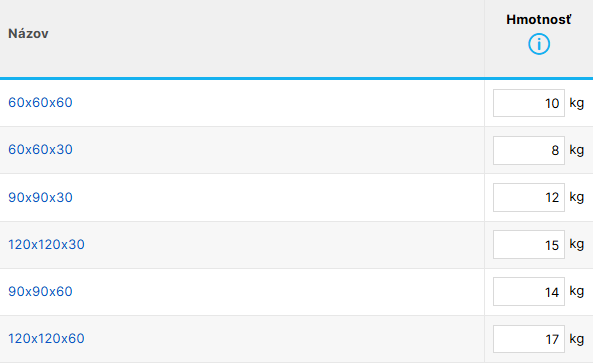Click the kg label in 120x120x60 row
Image resolution: width=593 pixels, height=363 pixels.
pos(577,338)
